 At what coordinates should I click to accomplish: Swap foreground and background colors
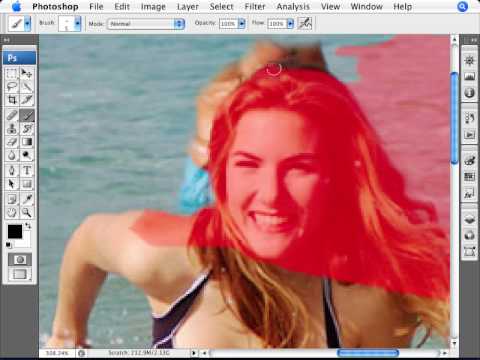[x=28, y=226]
